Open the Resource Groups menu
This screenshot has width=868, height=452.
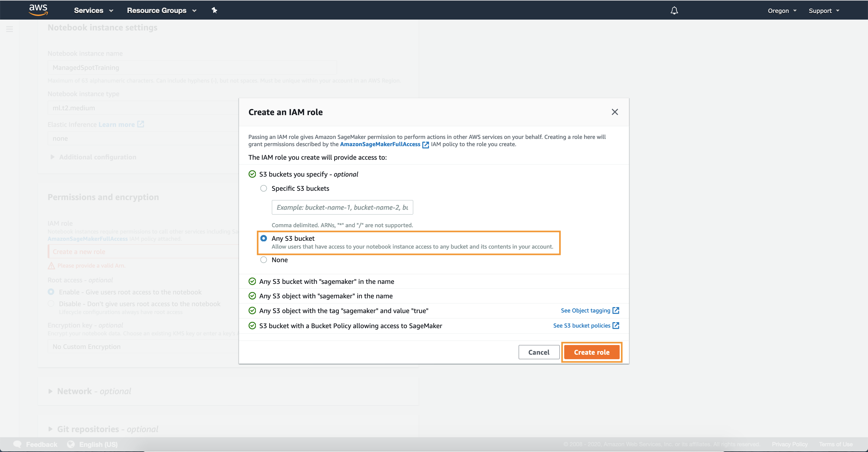tap(162, 11)
